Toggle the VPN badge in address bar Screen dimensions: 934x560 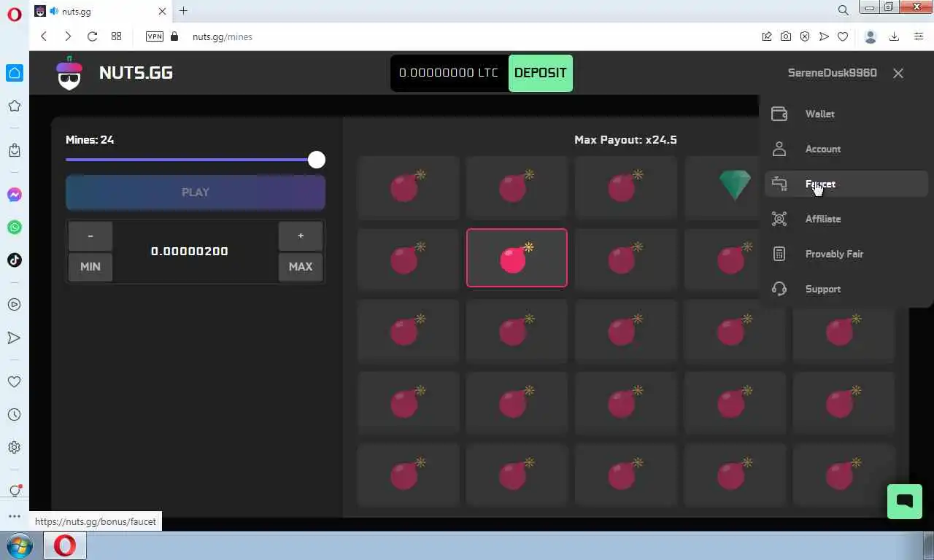pyautogui.click(x=155, y=36)
